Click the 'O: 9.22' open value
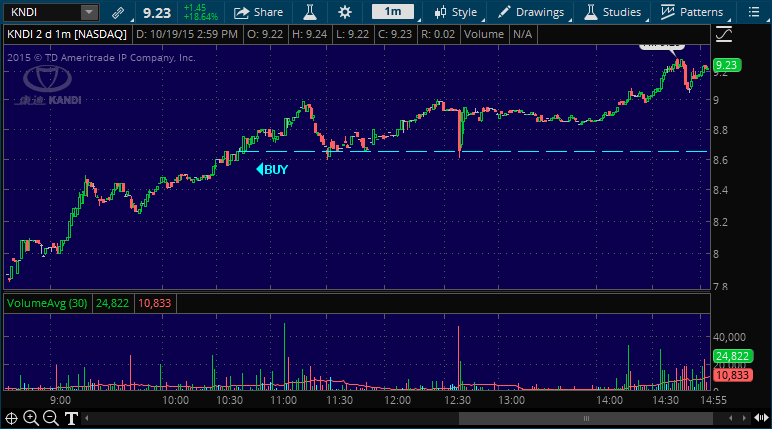The width and height of the screenshot is (772, 429). (x=265, y=34)
